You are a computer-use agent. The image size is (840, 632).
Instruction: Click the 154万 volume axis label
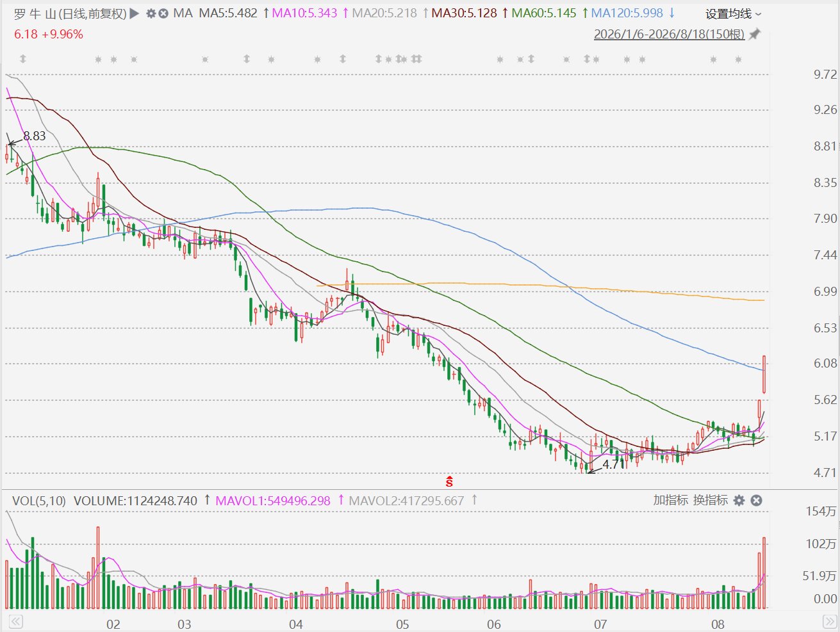pos(821,511)
